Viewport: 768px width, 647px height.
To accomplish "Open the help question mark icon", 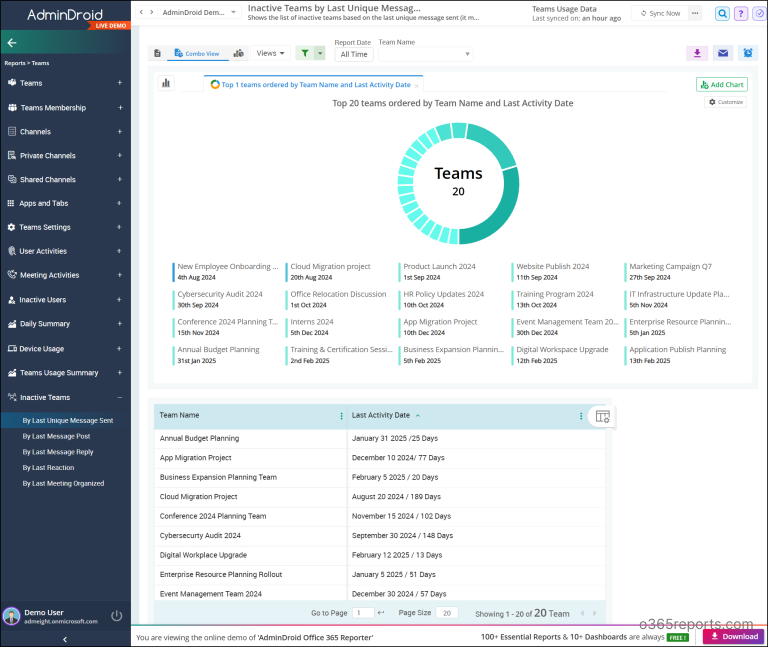I will coord(741,13).
